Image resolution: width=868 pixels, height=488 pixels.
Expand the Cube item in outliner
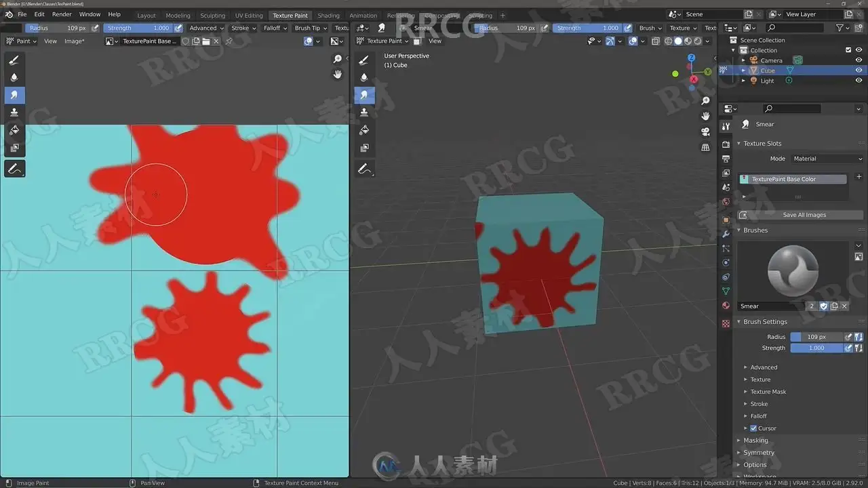pos(743,70)
